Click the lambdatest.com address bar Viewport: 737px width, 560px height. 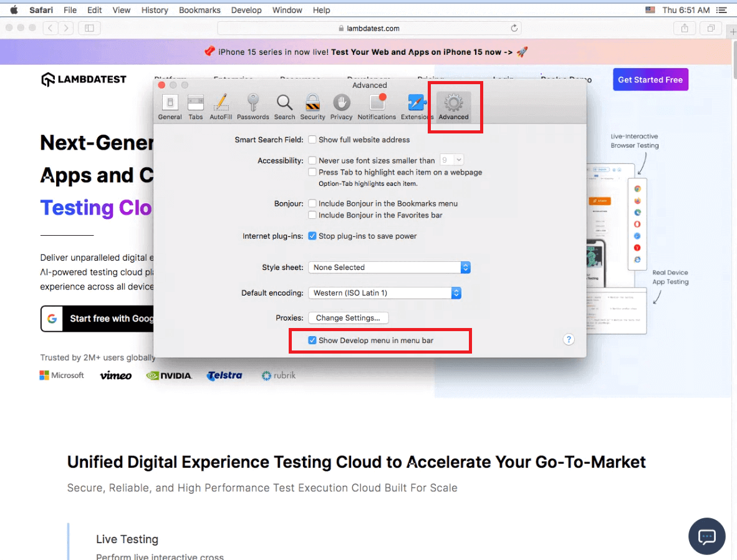tap(369, 28)
